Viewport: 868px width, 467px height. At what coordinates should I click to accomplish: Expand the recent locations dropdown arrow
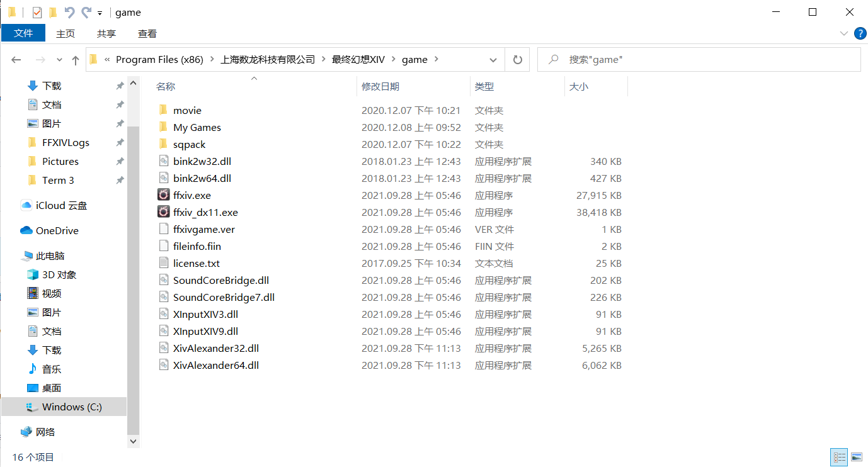point(60,60)
